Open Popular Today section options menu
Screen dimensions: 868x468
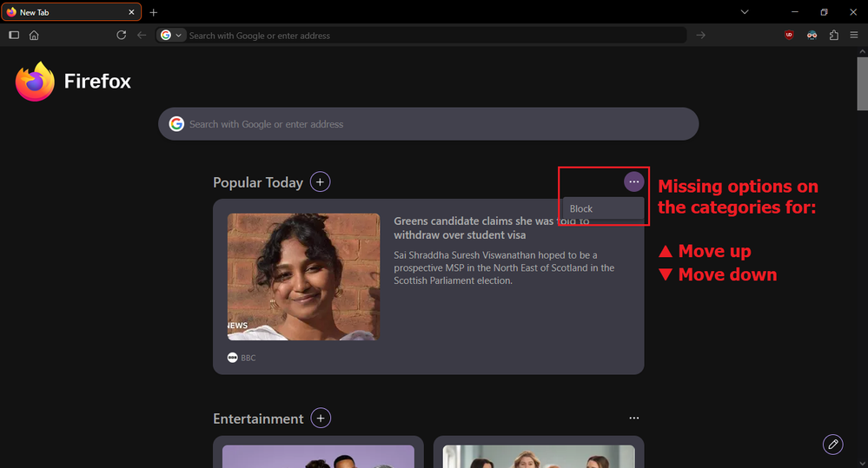(x=633, y=181)
